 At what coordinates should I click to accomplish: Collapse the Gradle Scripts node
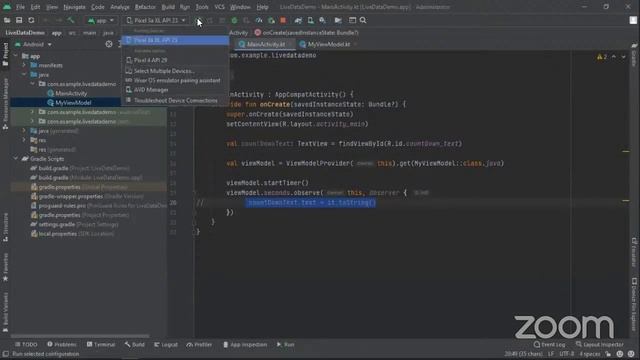pyautogui.click(x=16, y=159)
